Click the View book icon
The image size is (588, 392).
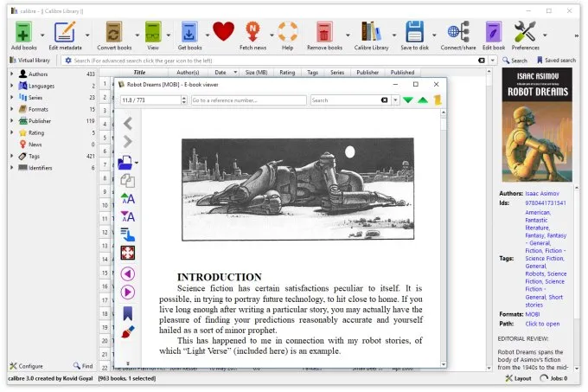pyautogui.click(x=153, y=32)
